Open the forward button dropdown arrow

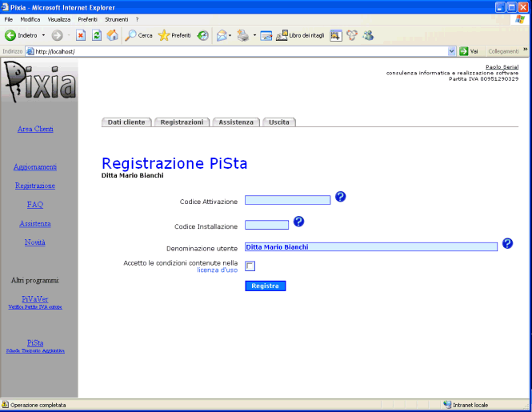(x=69, y=35)
